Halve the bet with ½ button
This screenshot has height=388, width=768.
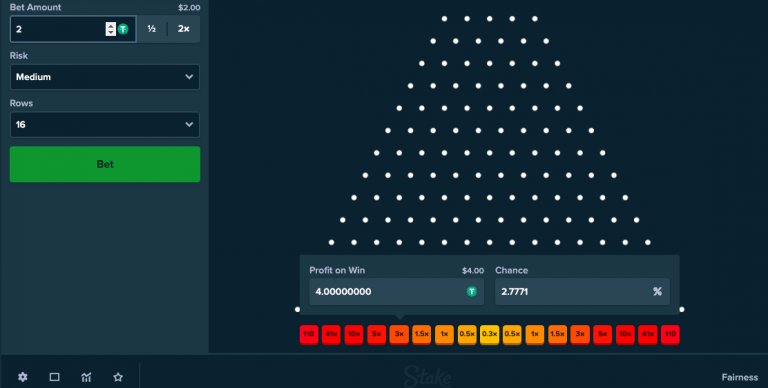pos(152,29)
